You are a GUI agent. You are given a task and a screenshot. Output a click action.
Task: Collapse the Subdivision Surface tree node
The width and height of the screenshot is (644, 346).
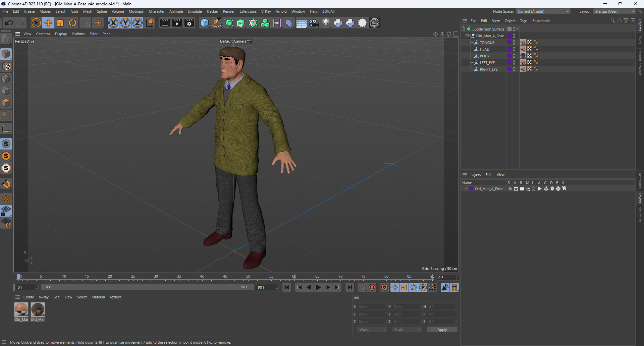pyautogui.click(x=463, y=29)
